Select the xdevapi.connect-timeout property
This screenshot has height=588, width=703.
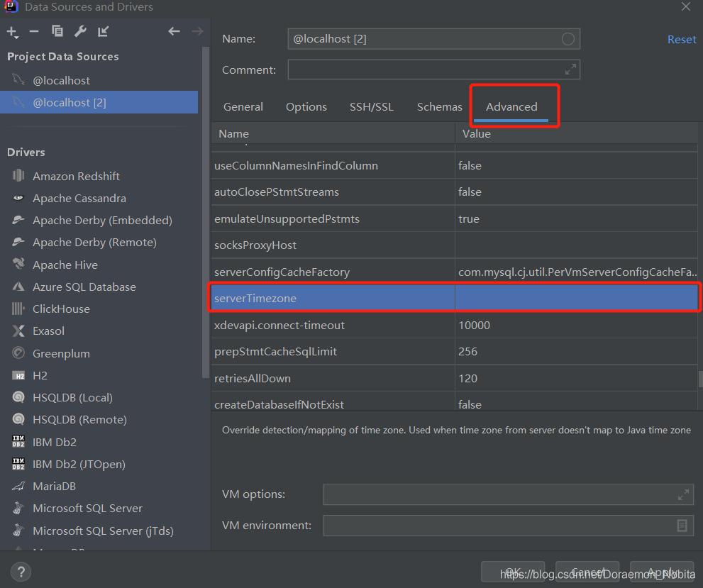coord(279,326)
